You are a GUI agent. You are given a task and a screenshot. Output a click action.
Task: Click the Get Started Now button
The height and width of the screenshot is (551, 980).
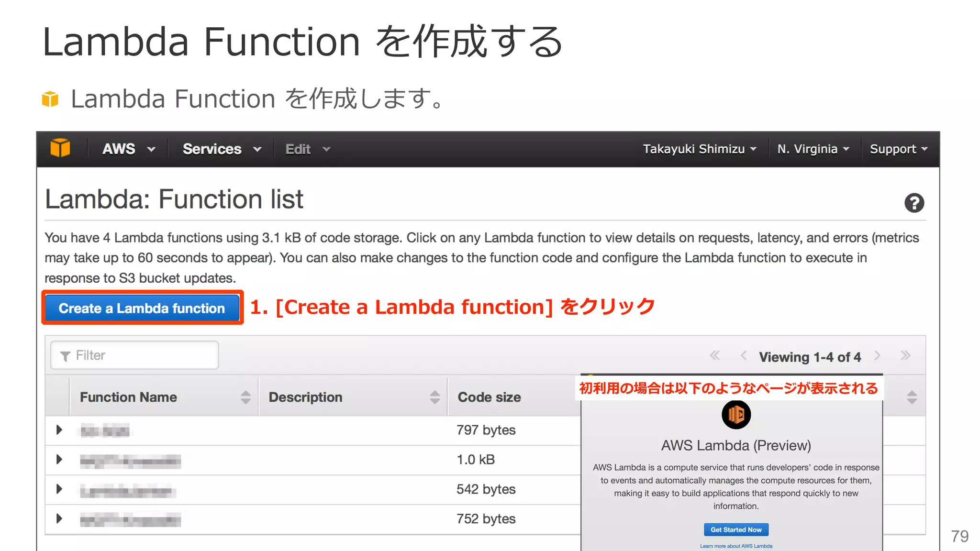tap(736, 529)
